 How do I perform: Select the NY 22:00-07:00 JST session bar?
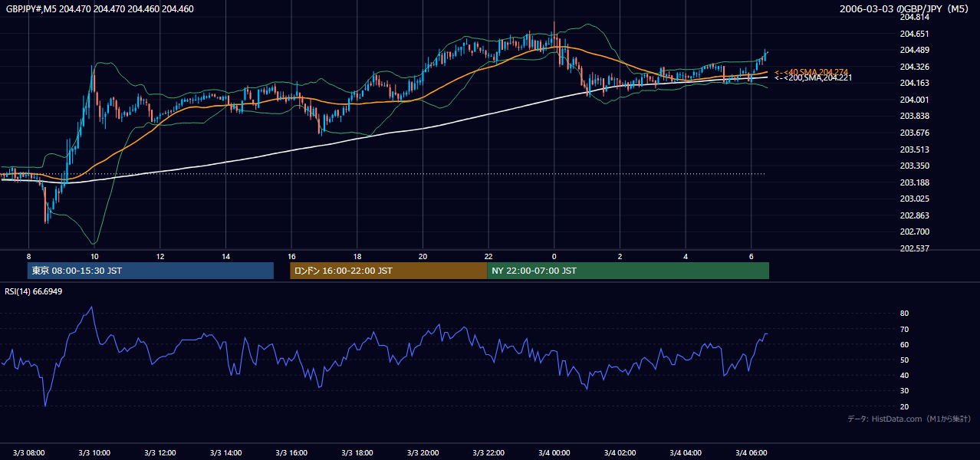click(x=628, y=271)
